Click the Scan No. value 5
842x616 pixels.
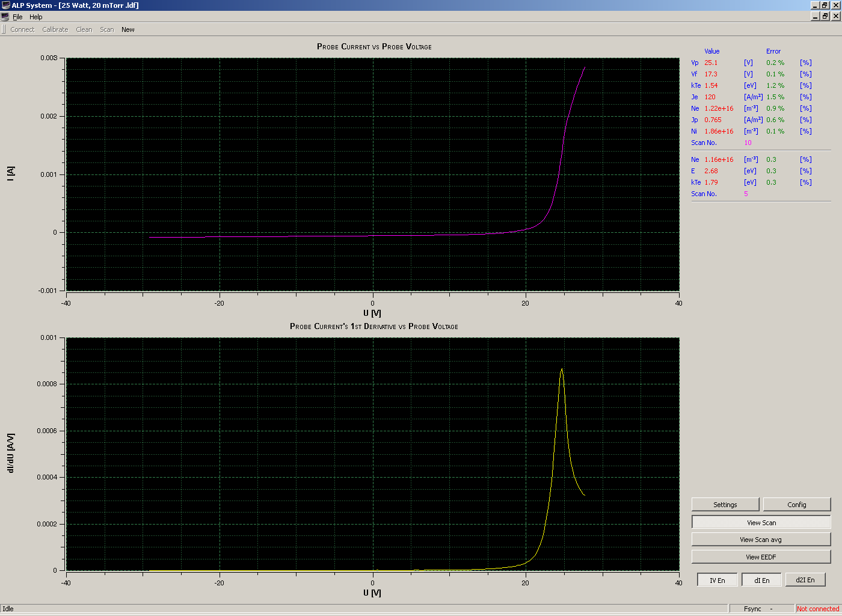click(x=746, y=194)
